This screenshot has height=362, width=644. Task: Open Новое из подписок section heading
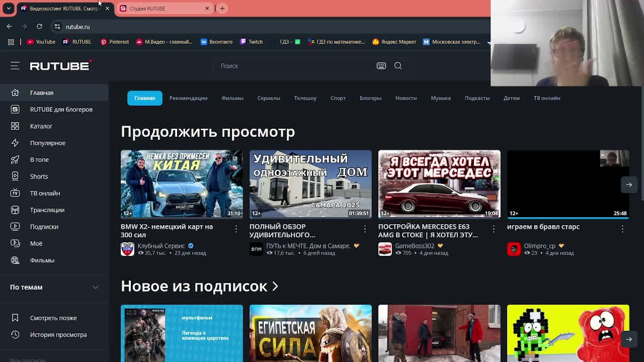[199, 286]
